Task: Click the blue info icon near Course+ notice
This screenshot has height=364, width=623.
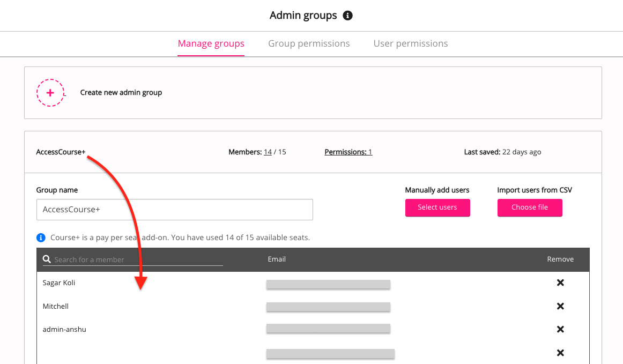Action: pos(41,237)
